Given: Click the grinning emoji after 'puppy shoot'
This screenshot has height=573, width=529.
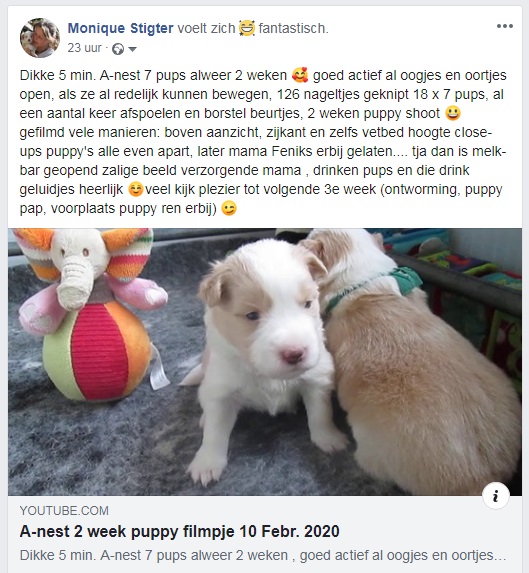Looking at the screenshot, I should 453,113.
